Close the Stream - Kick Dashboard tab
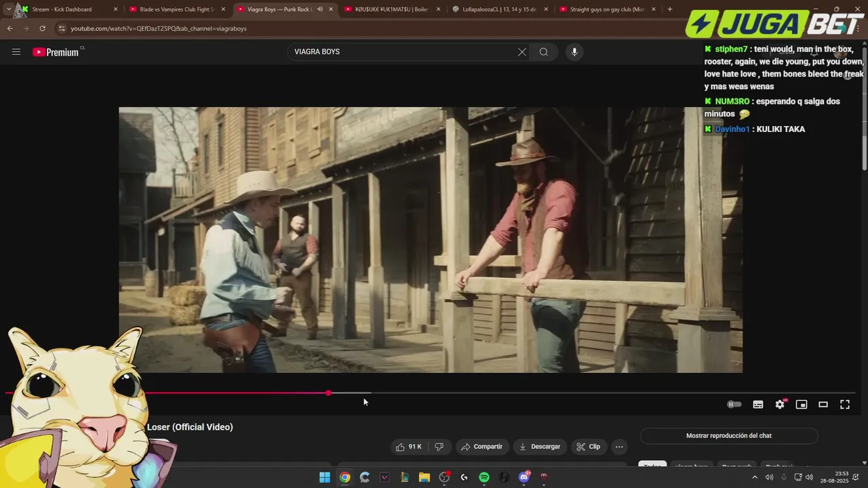Viewport: 868px width, 488px height. [x=115, y=9]
